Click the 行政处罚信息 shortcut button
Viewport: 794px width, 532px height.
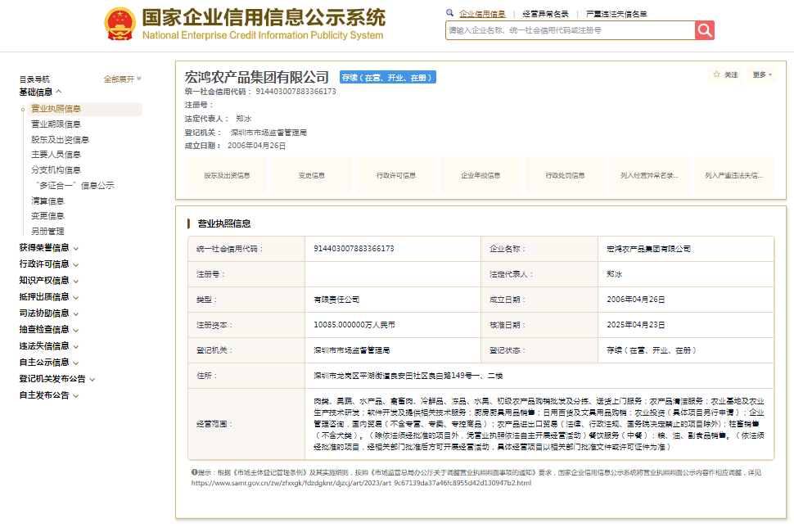565,175
